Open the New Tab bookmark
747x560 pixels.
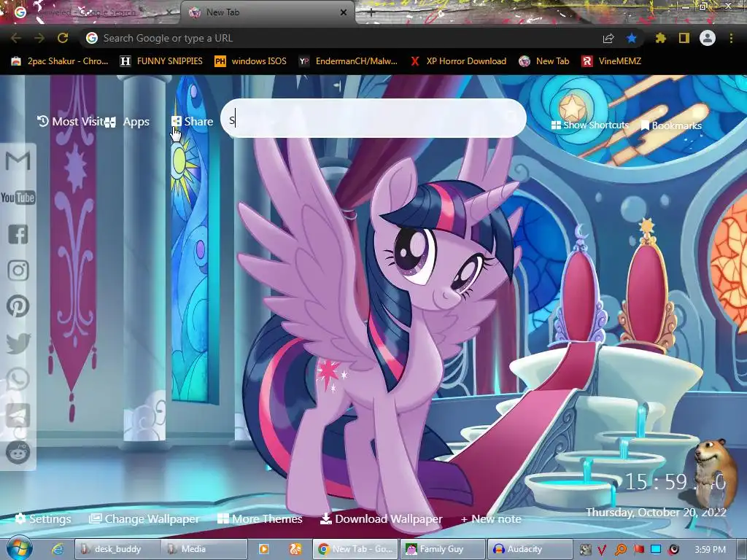point(544,61)
